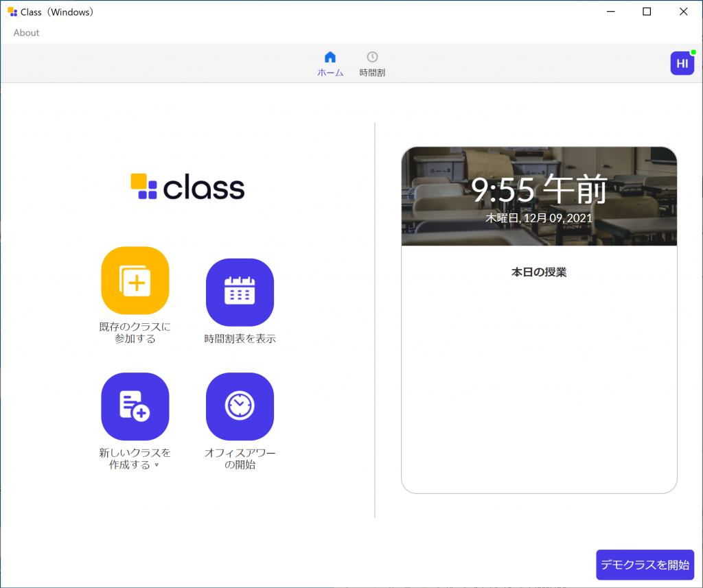Expand dropdown arrow beside 作成する
This screenshot has width=703, height=588.
[157, 464]
